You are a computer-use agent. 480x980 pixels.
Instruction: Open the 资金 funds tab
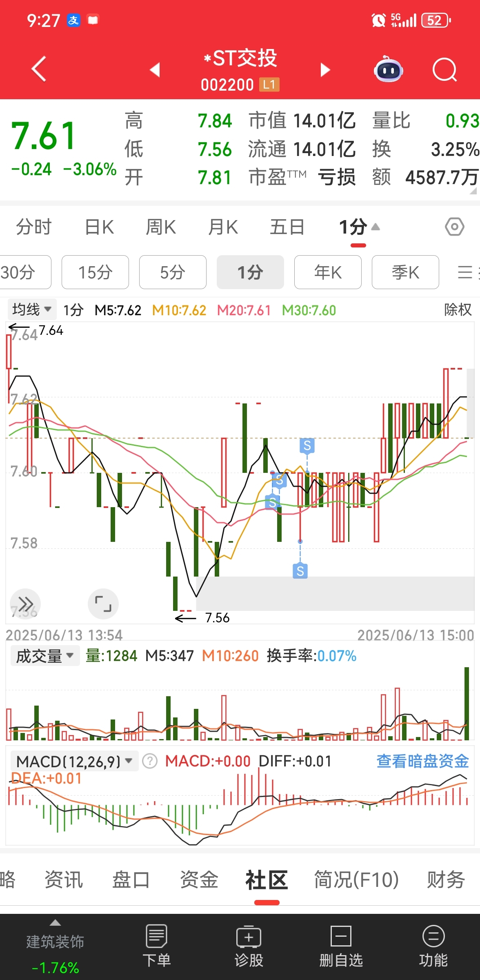tap(199, 879)
